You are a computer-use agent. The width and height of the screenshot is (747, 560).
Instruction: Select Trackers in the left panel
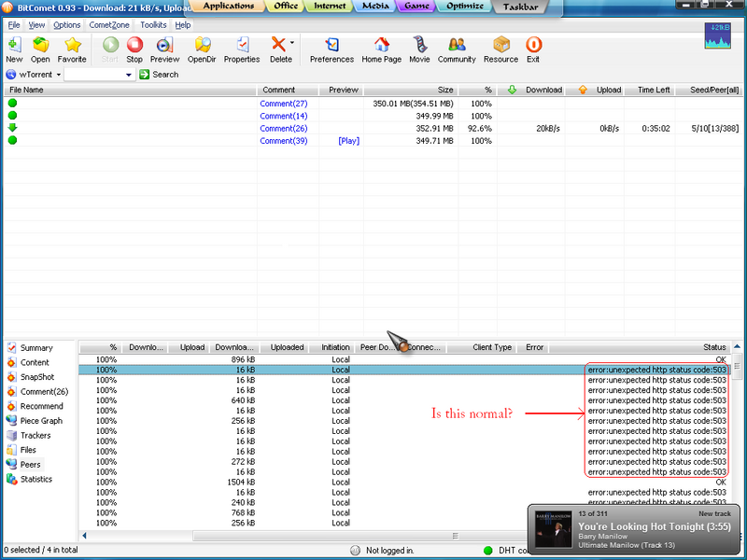tap(35, 436)
